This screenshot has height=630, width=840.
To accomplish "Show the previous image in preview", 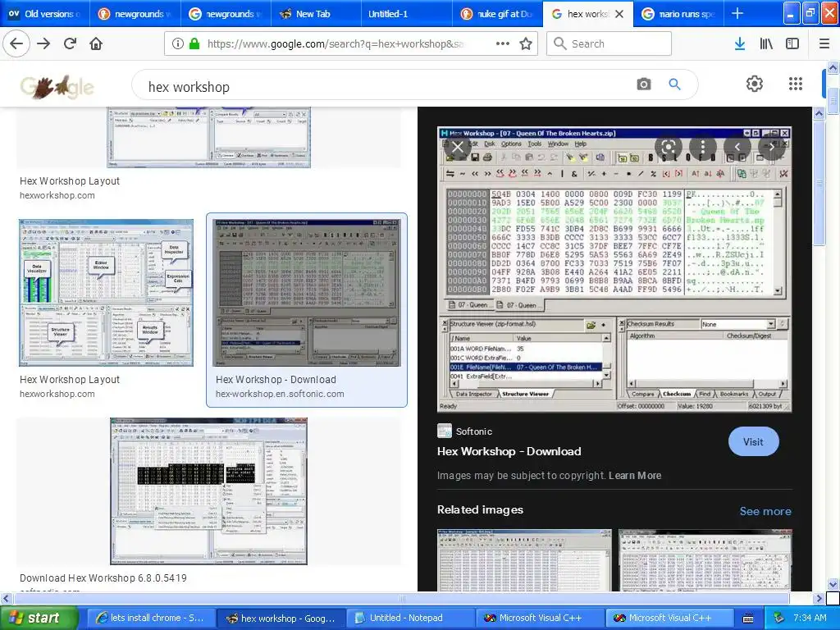I will (x=737, y=147).
